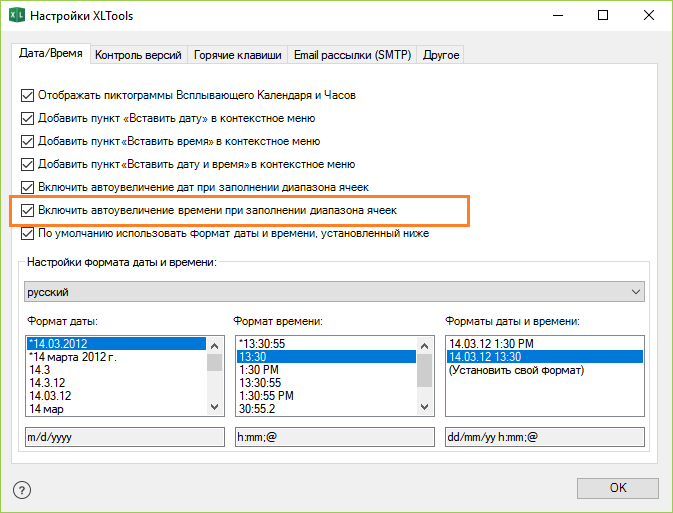Screen dimensions: 673x513
Task: Toggle По умолчанию использовать формат даты checkbox
Action: (x=27, y=234)
